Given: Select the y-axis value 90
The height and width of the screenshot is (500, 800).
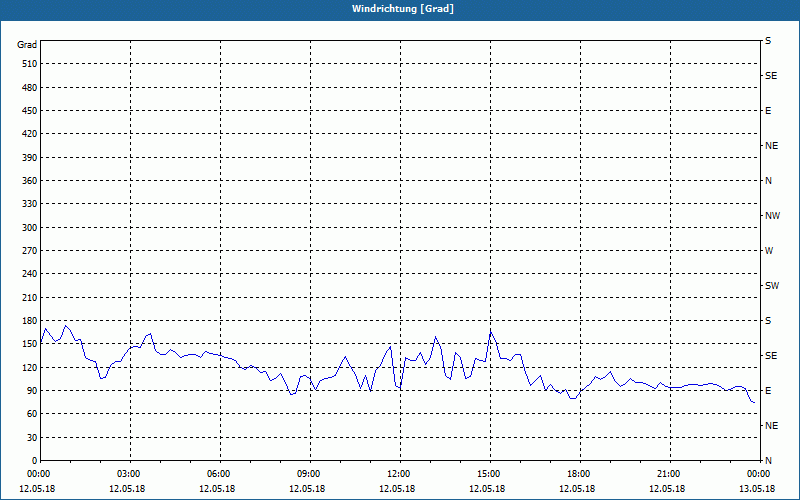Looking at the screenshot, I should click(x=32, y=391).
